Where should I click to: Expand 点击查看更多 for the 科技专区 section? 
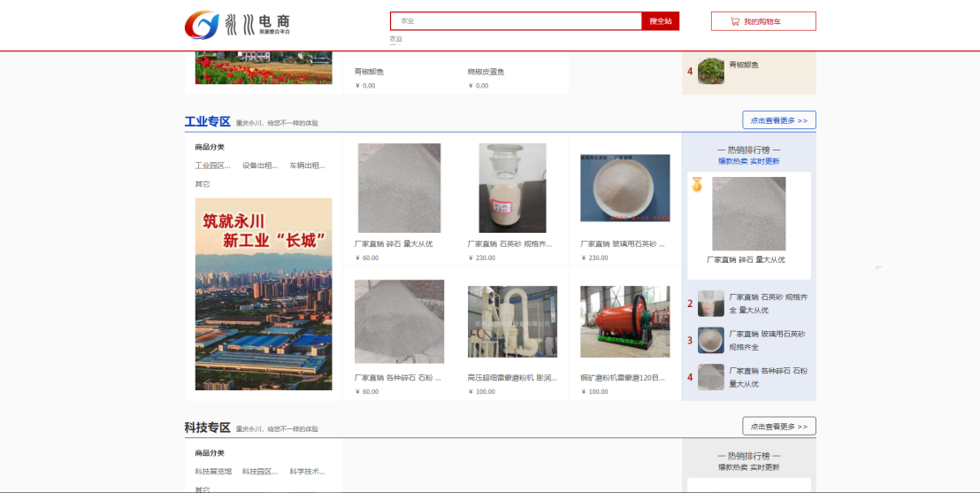pos(778,427)
